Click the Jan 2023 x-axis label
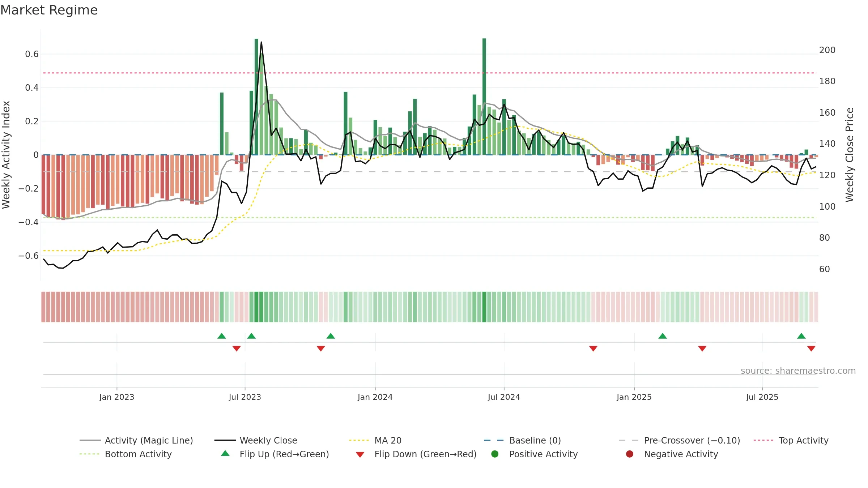Viewport: 868px width, 488px height. tap(117, 397)
